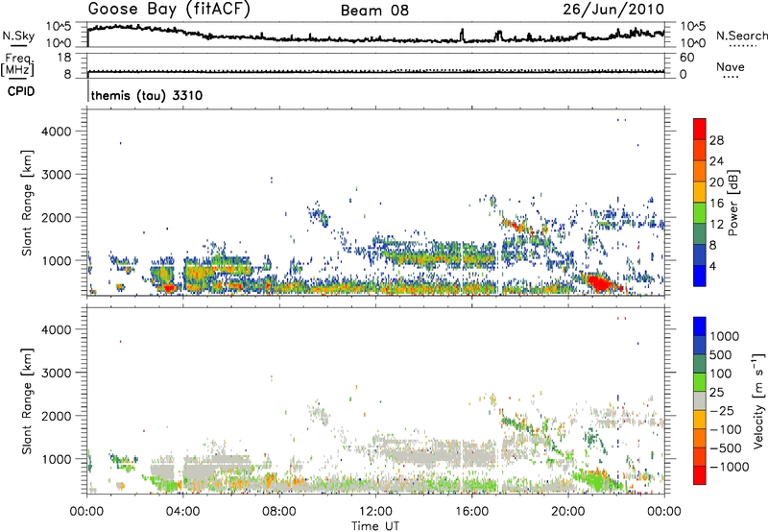
Task: Click the "28" label on Power colorbar
Action: tap(716, 140)
